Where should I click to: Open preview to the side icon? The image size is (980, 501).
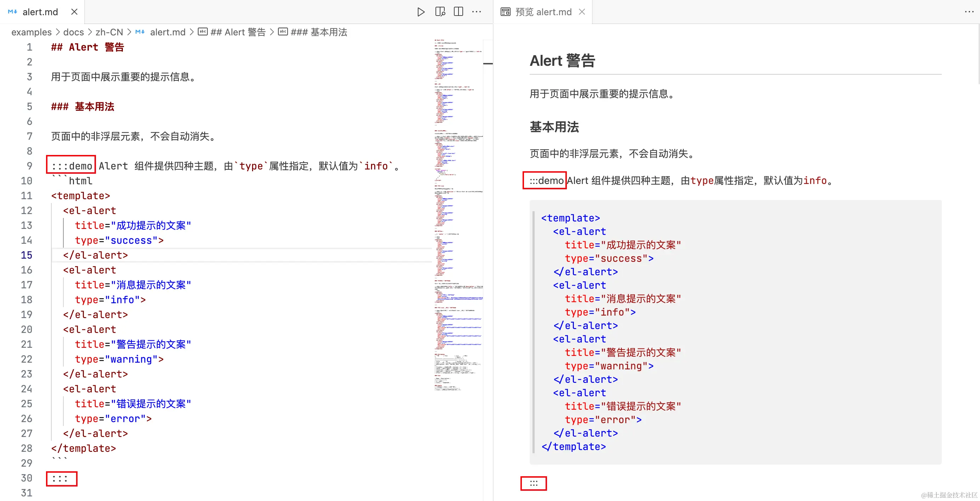click(440, 12)
